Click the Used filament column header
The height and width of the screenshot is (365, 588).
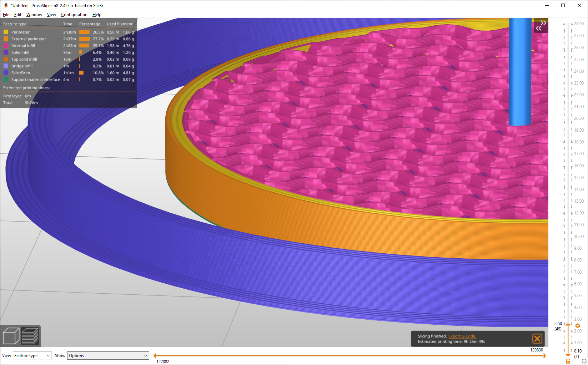tap(120, 24)
